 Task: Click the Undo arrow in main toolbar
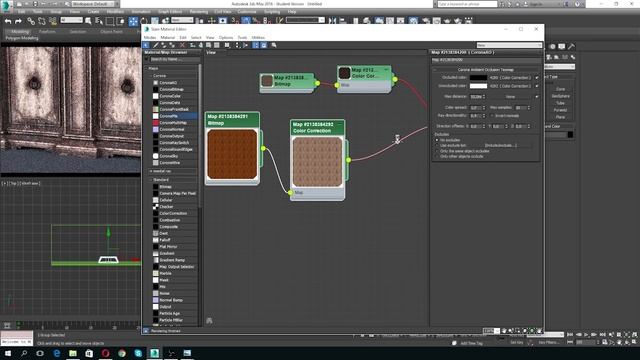pyautogui.click(x=8, y=21)
